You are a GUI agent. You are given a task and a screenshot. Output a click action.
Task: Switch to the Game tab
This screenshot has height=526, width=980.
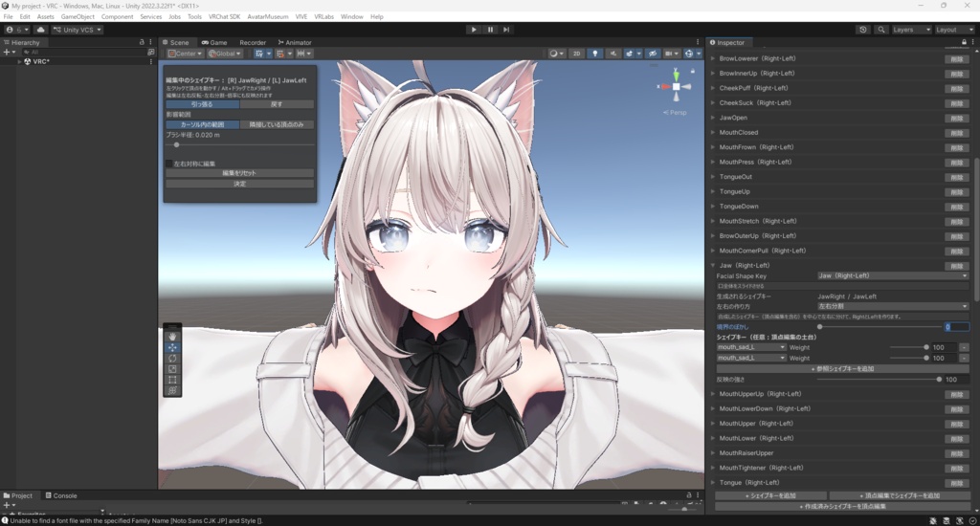214,42
